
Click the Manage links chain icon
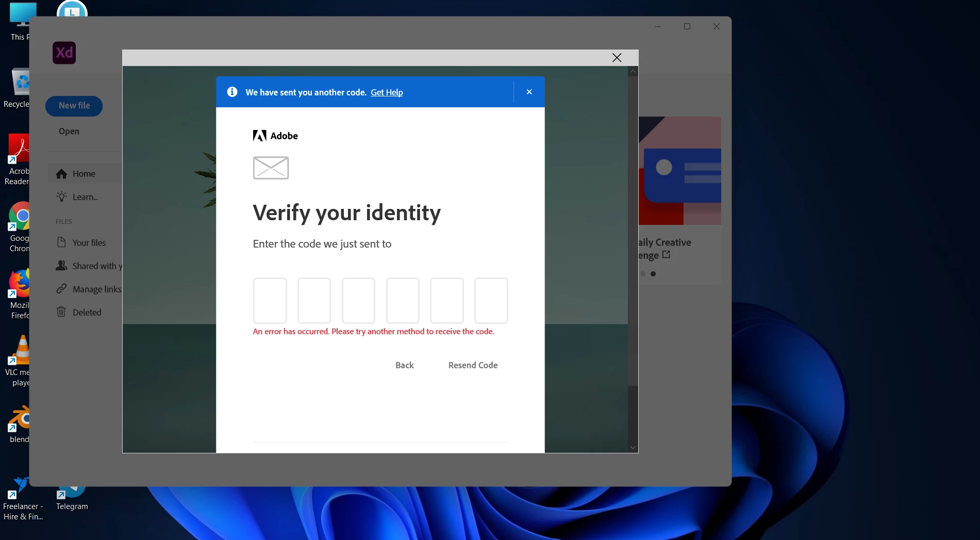[x=61, y=289]
